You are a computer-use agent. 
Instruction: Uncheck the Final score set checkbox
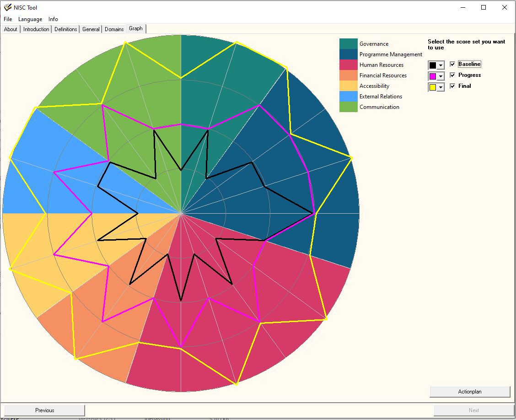click(x=452, y=86)
